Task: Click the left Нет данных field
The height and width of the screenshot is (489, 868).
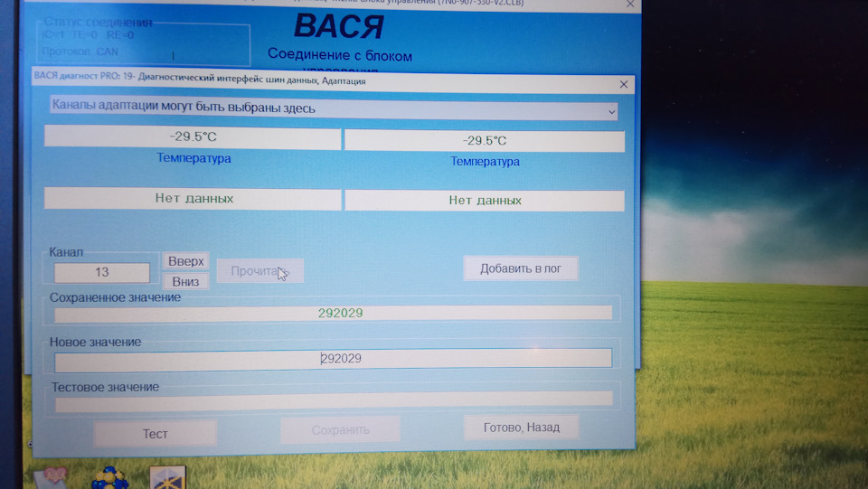Action: (193, 199)
